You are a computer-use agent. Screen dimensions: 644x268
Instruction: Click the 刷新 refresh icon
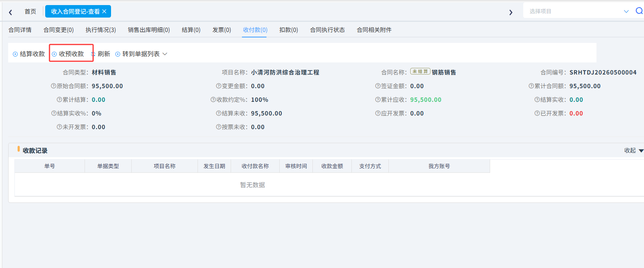(x=93, y=54)
